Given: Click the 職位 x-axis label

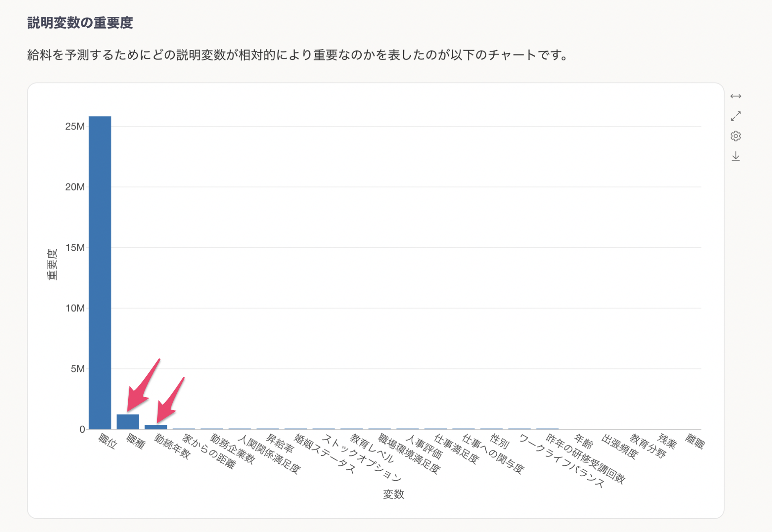Looking at the screenshot, I should point(107,442).
